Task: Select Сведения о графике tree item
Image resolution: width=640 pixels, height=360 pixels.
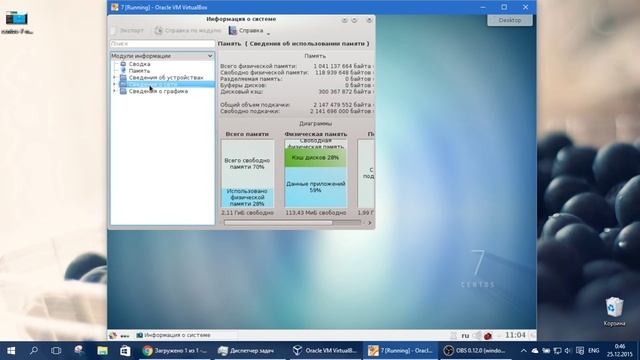Action: pyautogui.click(x=158, y=91)
